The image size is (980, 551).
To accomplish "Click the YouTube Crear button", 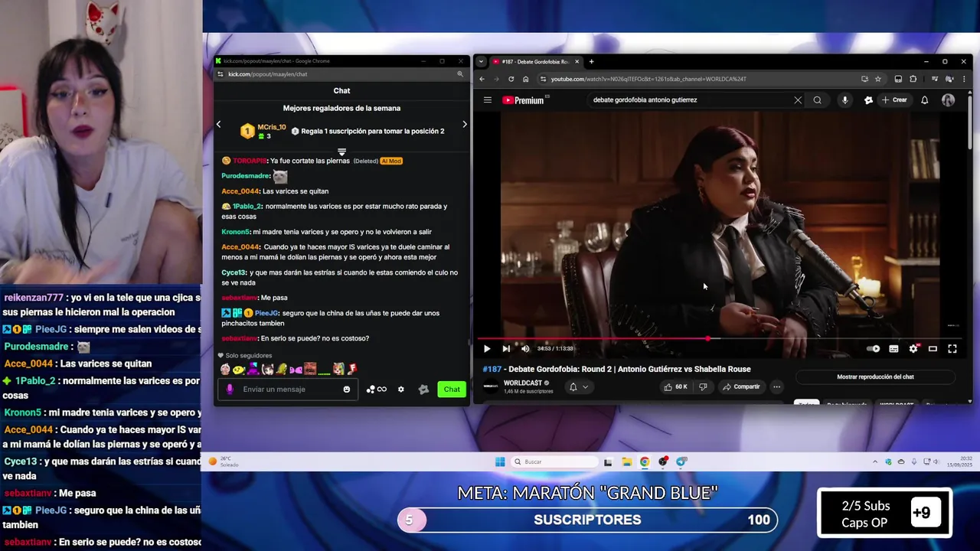I will (x=894, y=100).
